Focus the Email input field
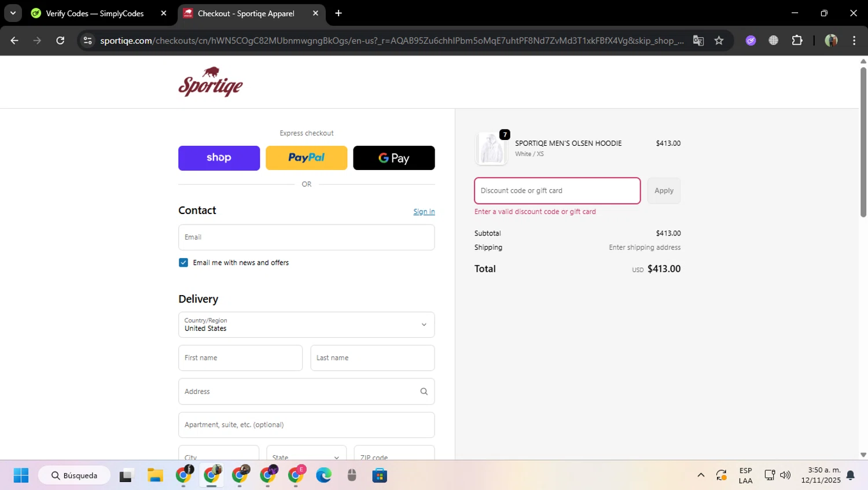868x490 pixels. point(306,237)
